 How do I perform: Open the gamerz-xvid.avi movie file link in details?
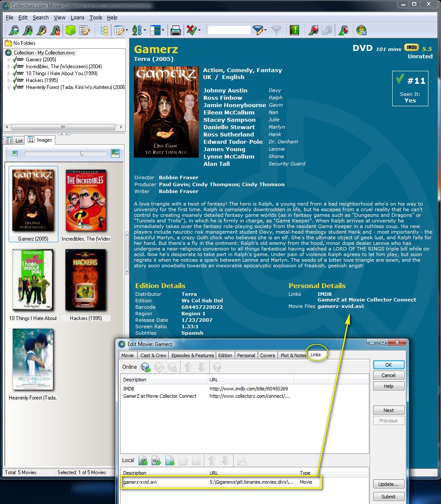pyautogui.click(x=340, y=306)
